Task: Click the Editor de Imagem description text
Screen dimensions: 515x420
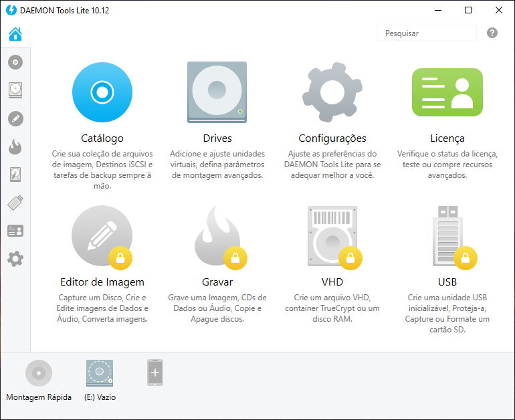Action: 102,308
